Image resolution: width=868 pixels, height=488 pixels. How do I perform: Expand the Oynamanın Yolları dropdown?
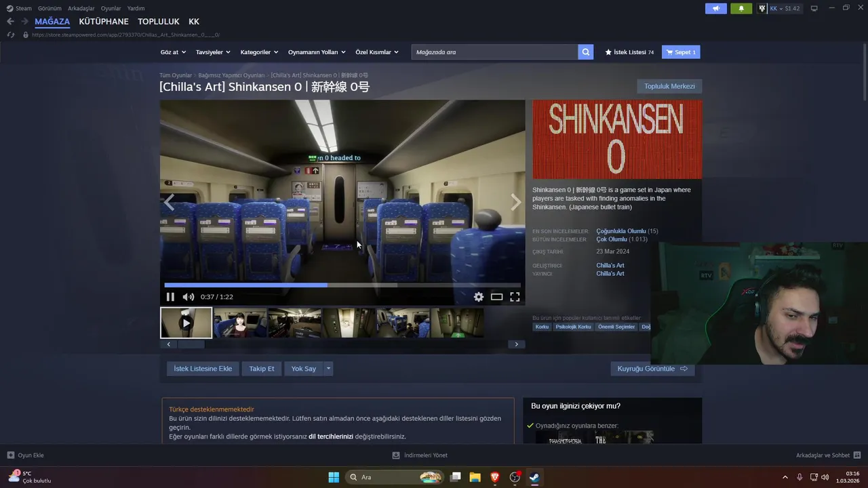[x=317, y=52]
